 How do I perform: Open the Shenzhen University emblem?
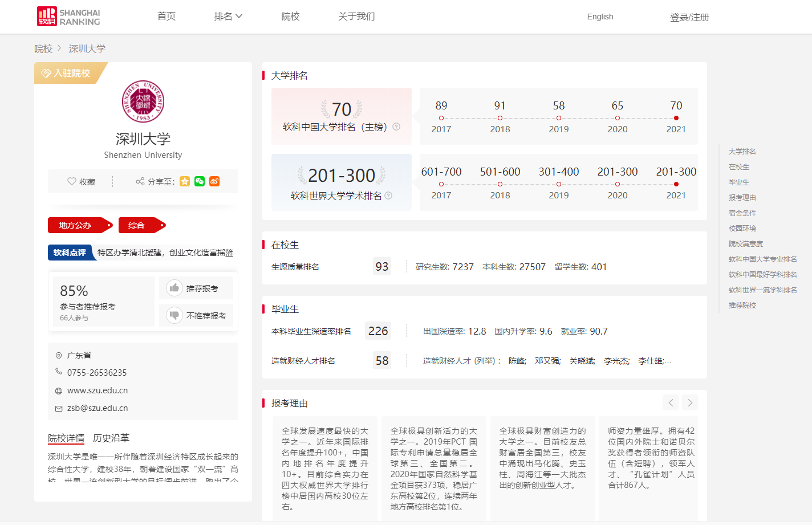pyautogui.click(x=143, y=101)
